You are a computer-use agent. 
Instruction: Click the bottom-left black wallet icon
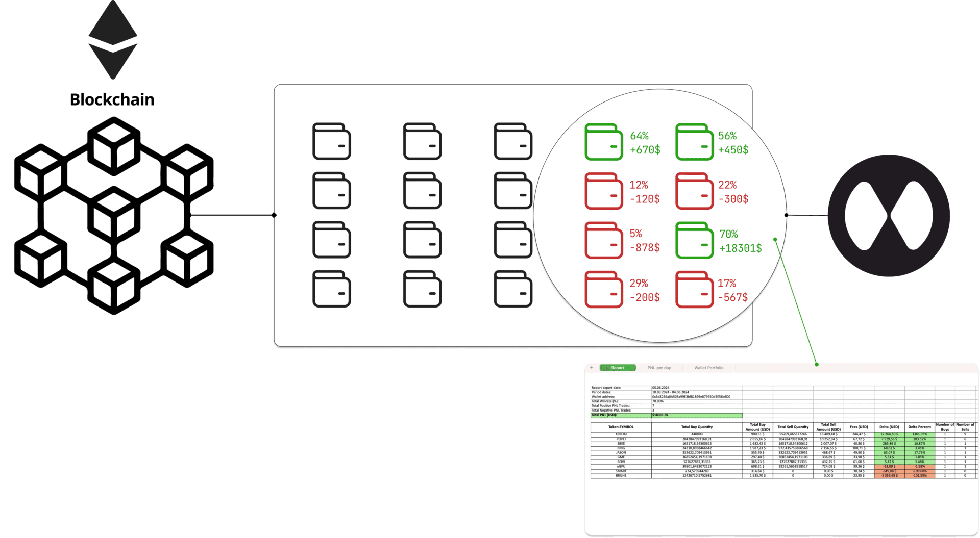coord(332,289)
